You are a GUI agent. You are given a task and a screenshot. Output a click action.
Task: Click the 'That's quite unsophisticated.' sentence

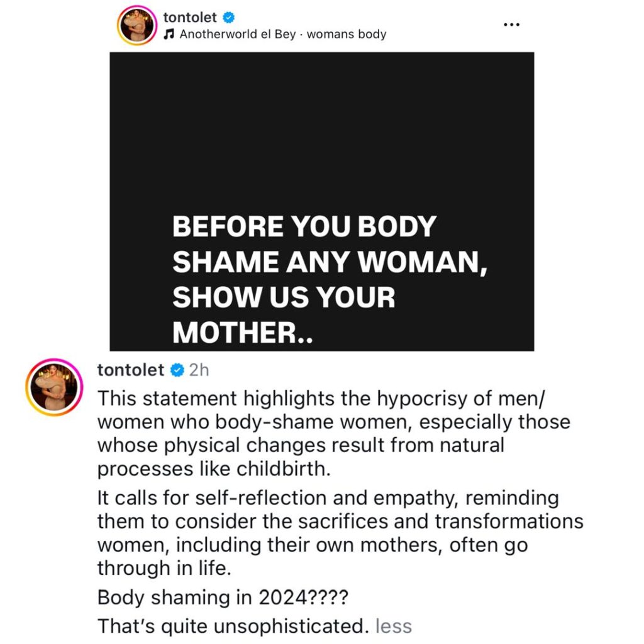[233, 626]
